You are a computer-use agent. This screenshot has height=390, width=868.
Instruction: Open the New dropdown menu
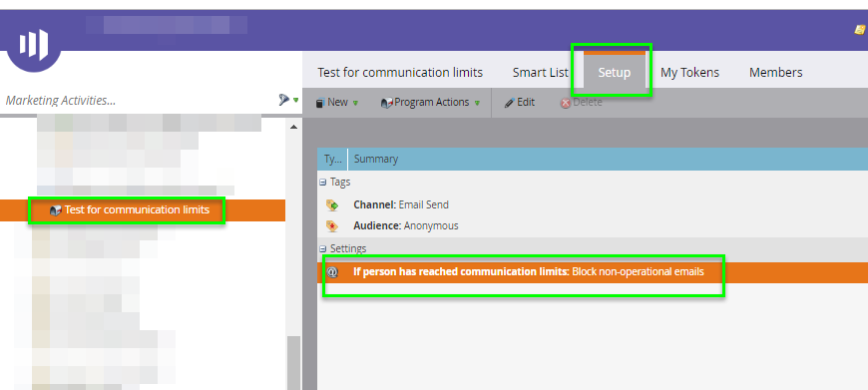coord(337,103)
